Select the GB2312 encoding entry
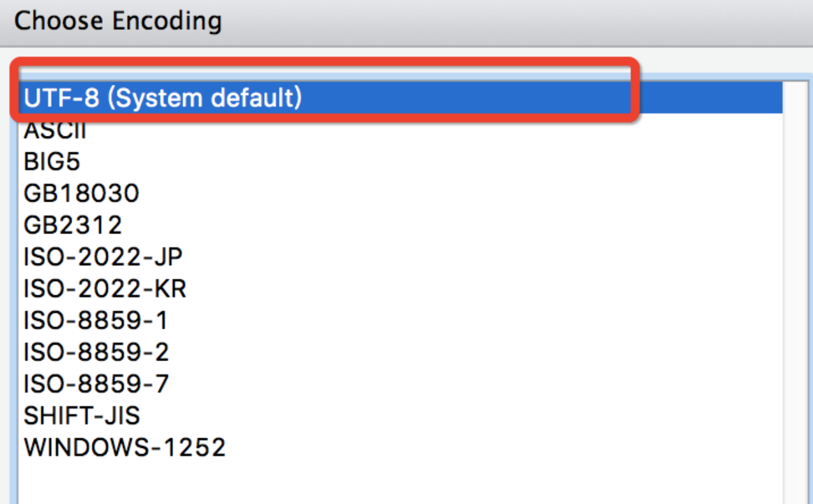The image size is (813, 504). point(73,225)
